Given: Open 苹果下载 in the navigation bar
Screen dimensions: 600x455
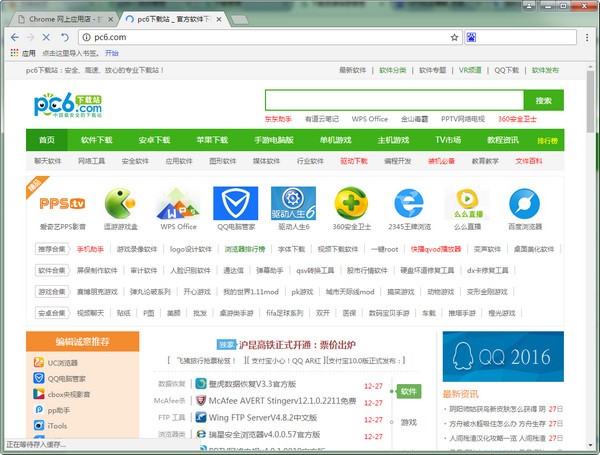Looking at the screenshot, I should point(212,140).
